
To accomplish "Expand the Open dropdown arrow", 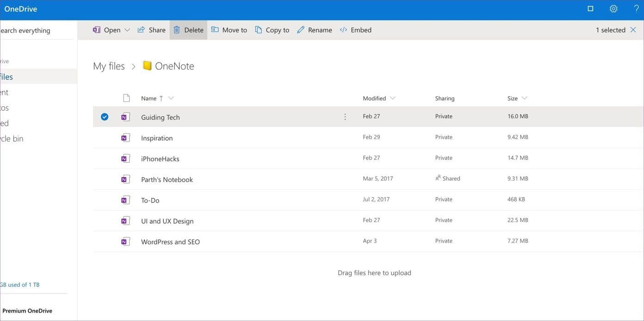I will click(x=127, y=30).
